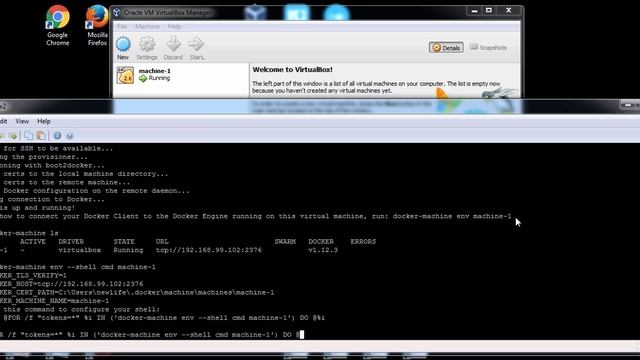Maximize the VirtualBox Manager window
The width and height of the screenshot is (640, 360).
point(489,11)
